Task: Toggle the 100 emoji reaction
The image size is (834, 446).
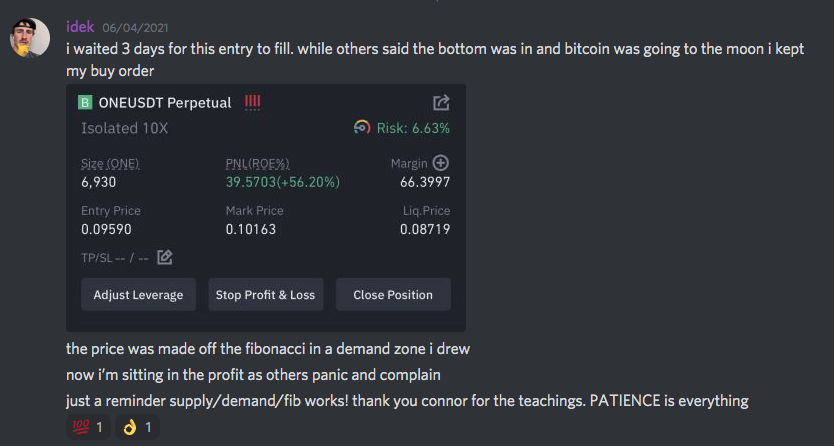Action: point(85,427)
